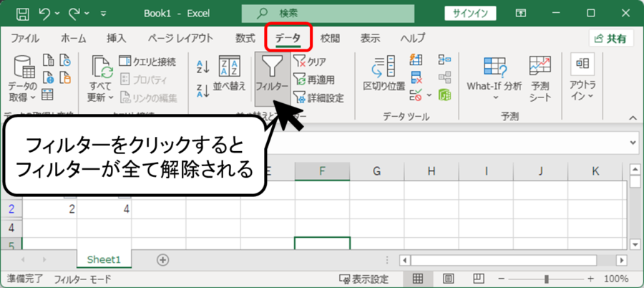Open クエリと接続 (Queries & Connections) pane
The width and height of the screenshot is (644, 288).
(x=147, y=62)
